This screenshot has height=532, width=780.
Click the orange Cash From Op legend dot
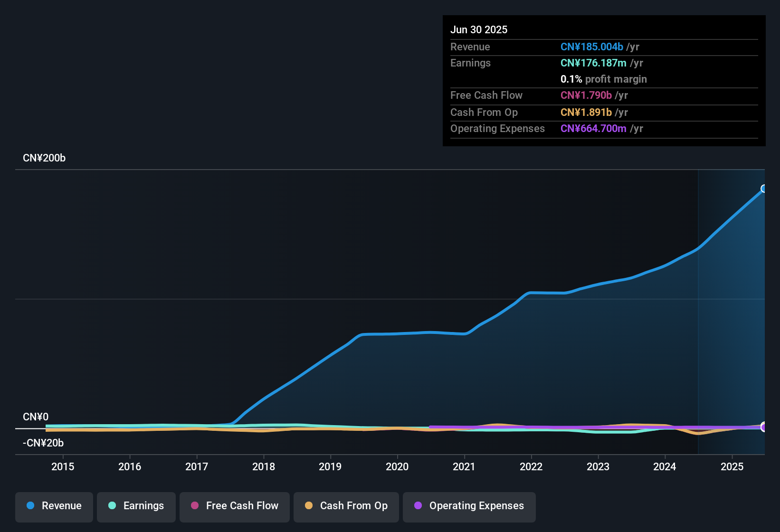point(309,506)
